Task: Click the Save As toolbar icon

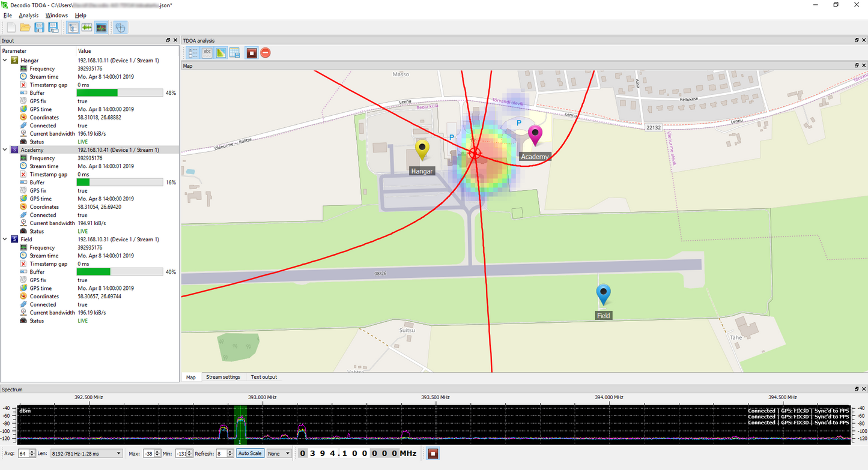Action: point(53,27)
